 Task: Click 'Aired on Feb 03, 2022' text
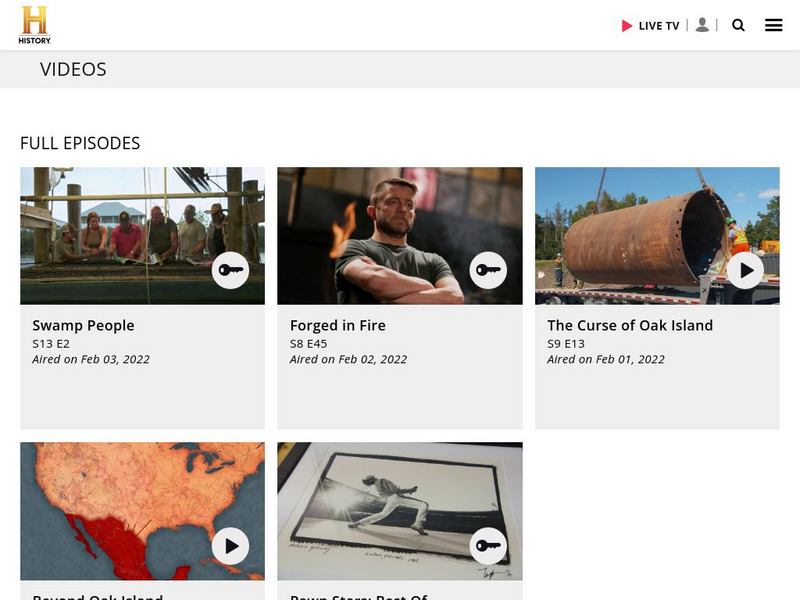coord(91,359)
